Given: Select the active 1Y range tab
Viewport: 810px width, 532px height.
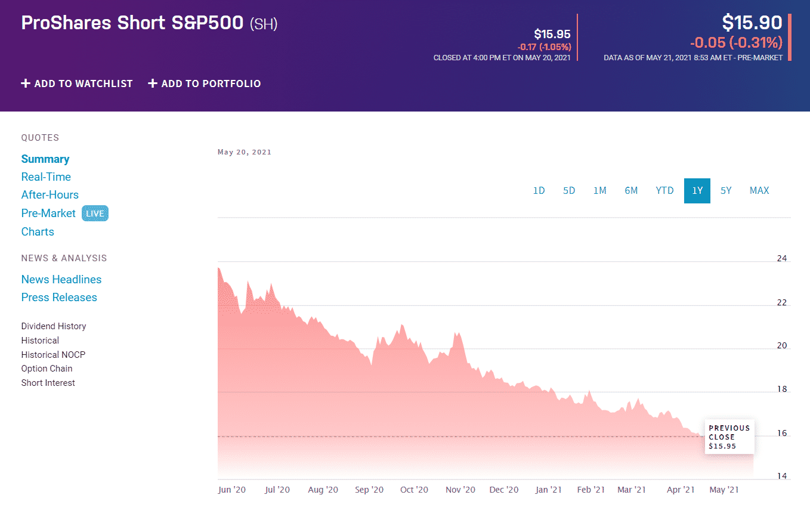Looking at the screenshot, I should pyautogui.click(x=697, y=191).
